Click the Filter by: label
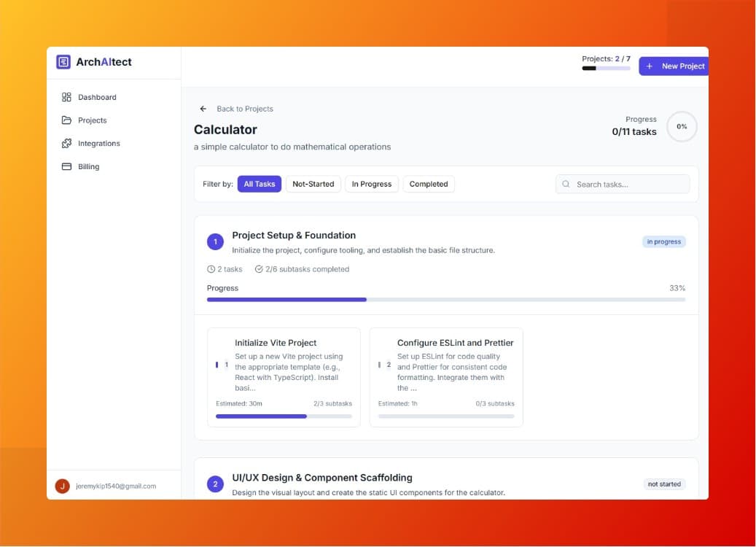756x547 pixels. click(218, 185)
